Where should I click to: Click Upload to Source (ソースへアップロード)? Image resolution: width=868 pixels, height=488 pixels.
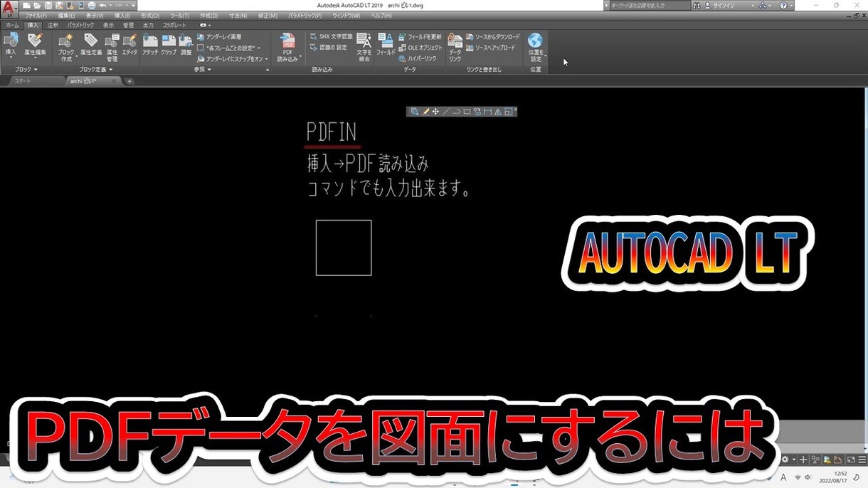point(491,48)
